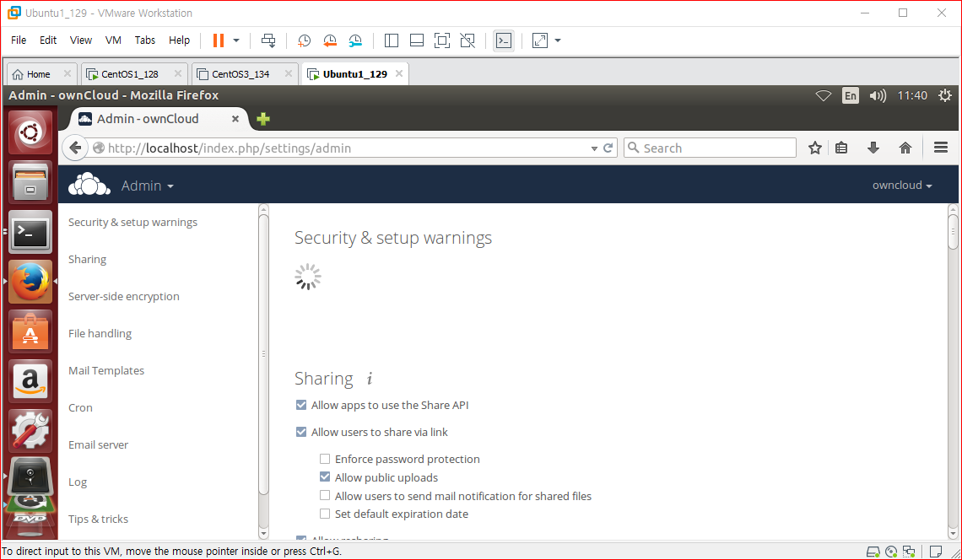The width and height of the screenshot is (962, 560).
Task: Revert VM to previous snapshot
Action: [329, 40]
